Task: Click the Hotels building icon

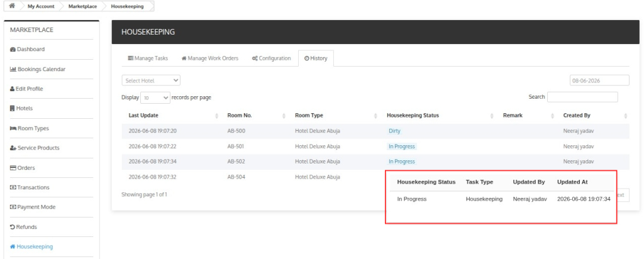Action: click(13, 109)
